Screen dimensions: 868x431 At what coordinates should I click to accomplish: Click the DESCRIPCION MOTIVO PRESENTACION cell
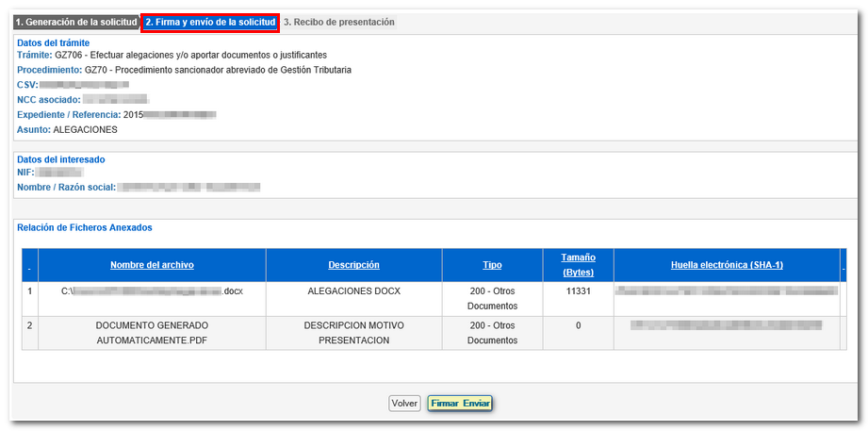point(353,332)
